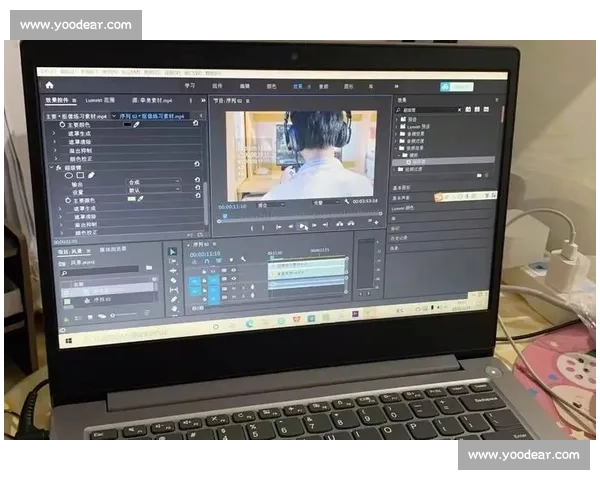The height and width of the screenshot is (480, 600).
Task: Open 输出 dropdown showing 合成
Action: click(x=154, y=182)
